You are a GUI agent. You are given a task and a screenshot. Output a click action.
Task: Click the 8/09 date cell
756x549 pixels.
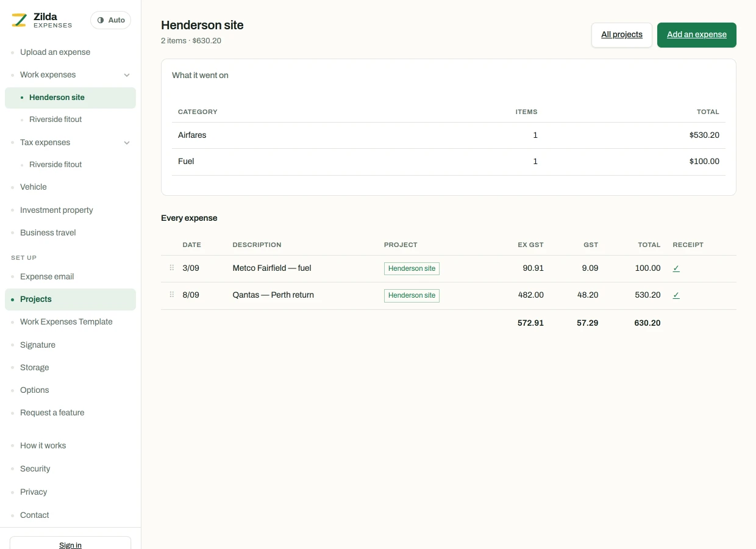[191, 295]
